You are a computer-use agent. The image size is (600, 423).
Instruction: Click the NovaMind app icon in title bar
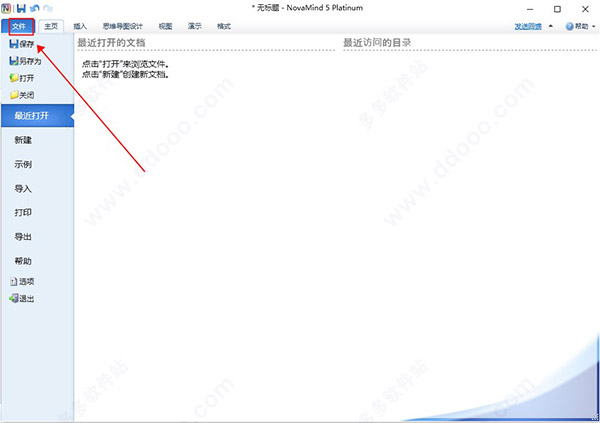[6, 8]
